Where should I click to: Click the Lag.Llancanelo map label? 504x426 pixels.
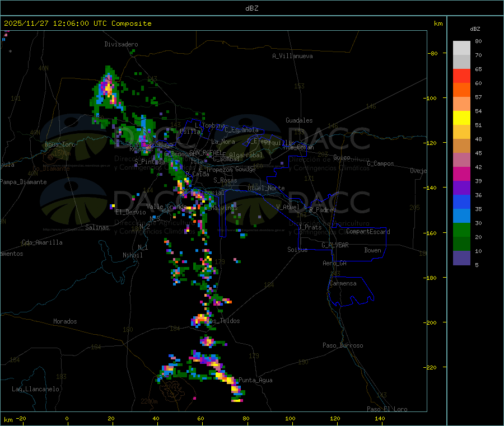pos(36,389)
